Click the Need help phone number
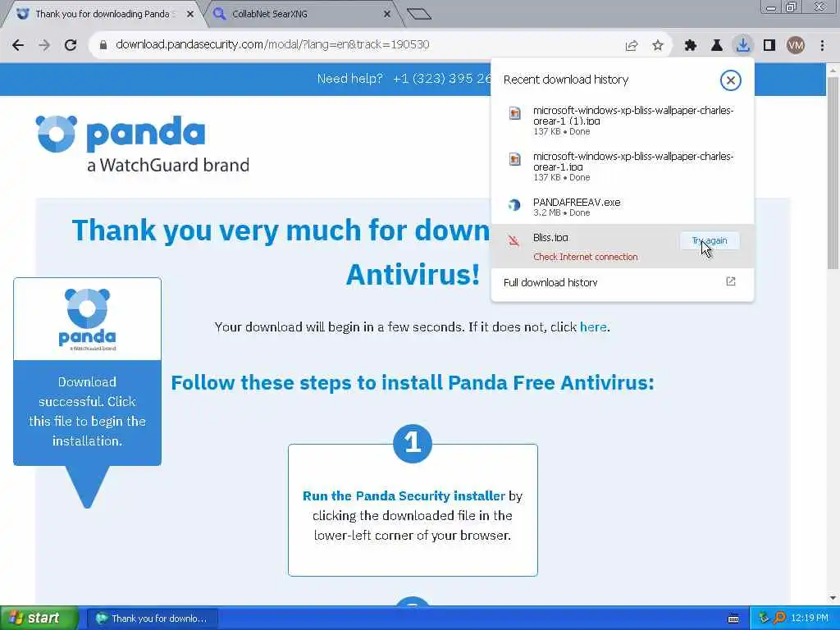Viewport: 840px width, 630px height. tap(441, 79)
